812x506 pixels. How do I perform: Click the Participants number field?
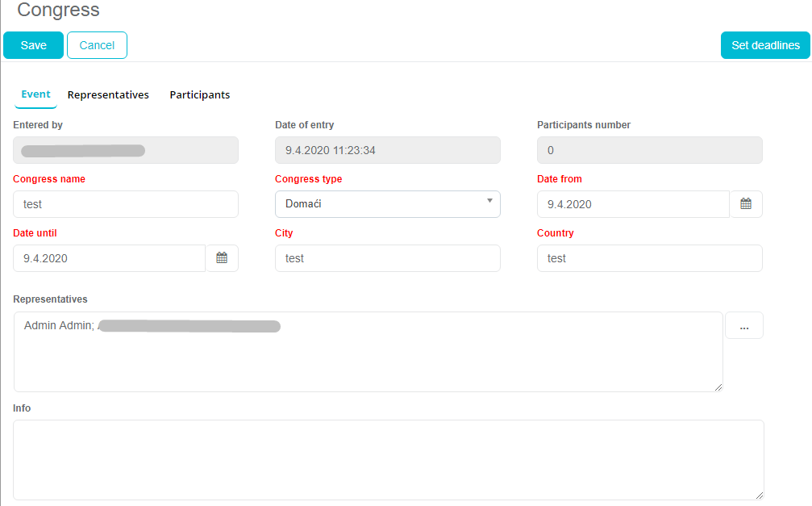(649, 150)
